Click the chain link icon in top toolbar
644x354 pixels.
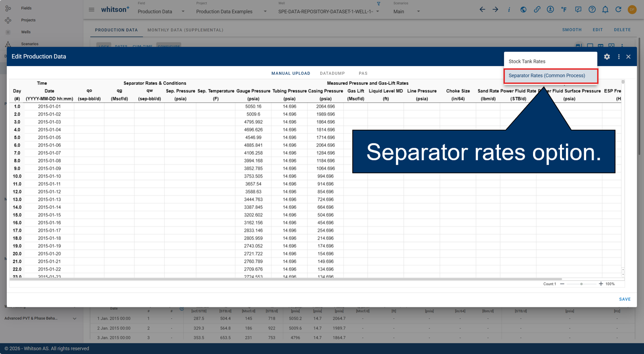[537, 10]
